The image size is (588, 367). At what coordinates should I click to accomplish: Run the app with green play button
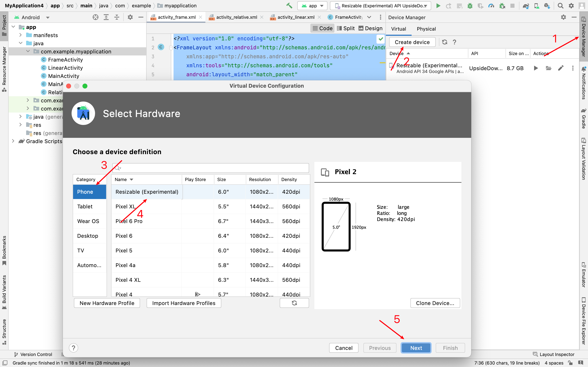point(438,6)
